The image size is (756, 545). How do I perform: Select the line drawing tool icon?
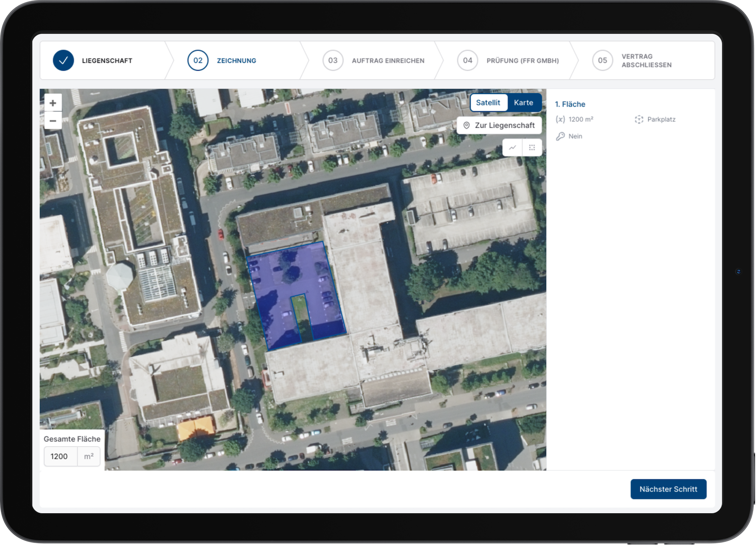(x=512, y=147)
